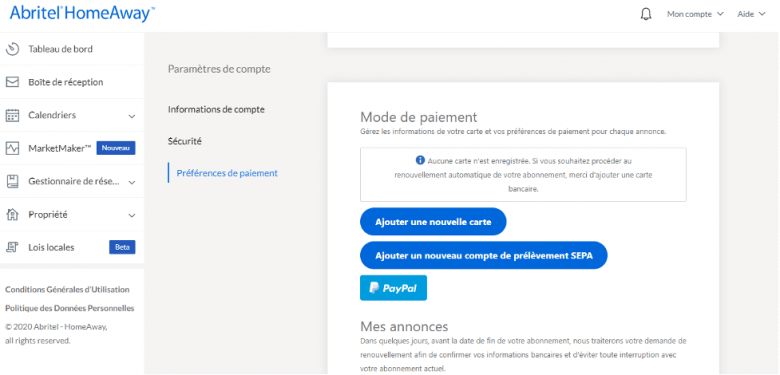Click the Gestionnaire de réservations book icon
Viewport: 780px width, 375px height.
coord(12,182)
